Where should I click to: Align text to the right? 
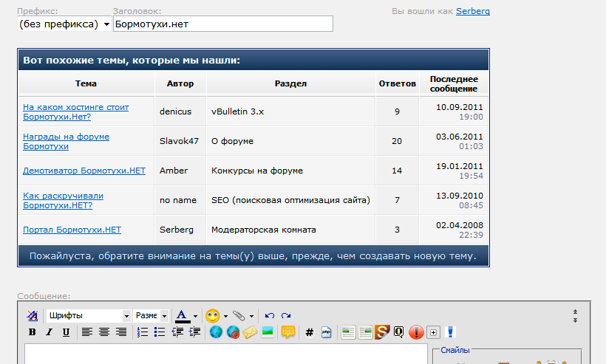[x=121, y=332]
